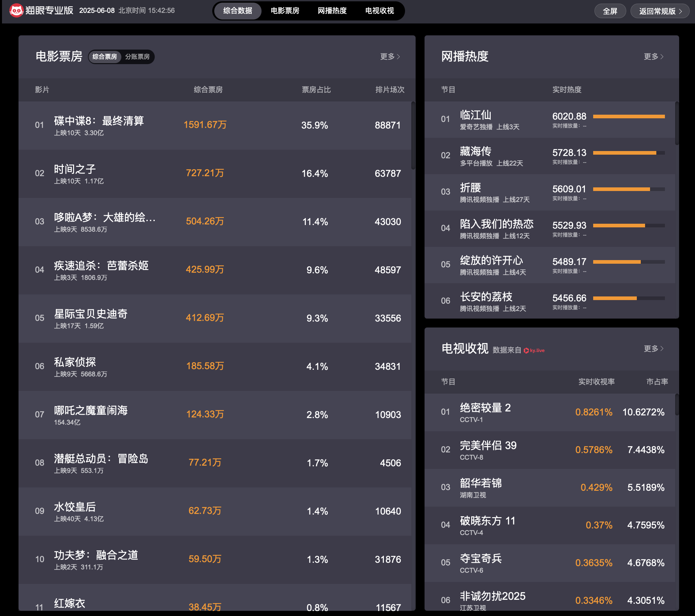Click chevron arrow on 返回常规版 button
Image resolution: width=695 pixels, height=616 pixels.
pos(680,11)
